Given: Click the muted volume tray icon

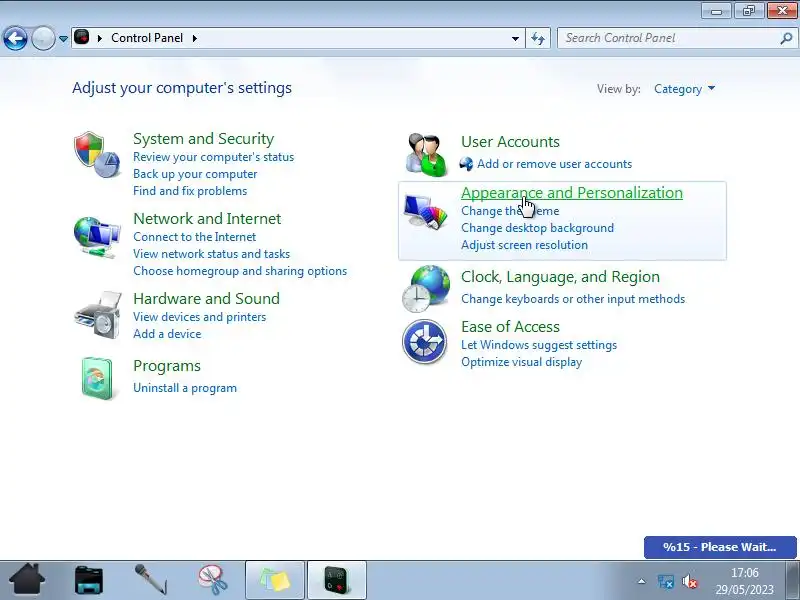Looking at the screenshot, I should [x=690, y=582].
